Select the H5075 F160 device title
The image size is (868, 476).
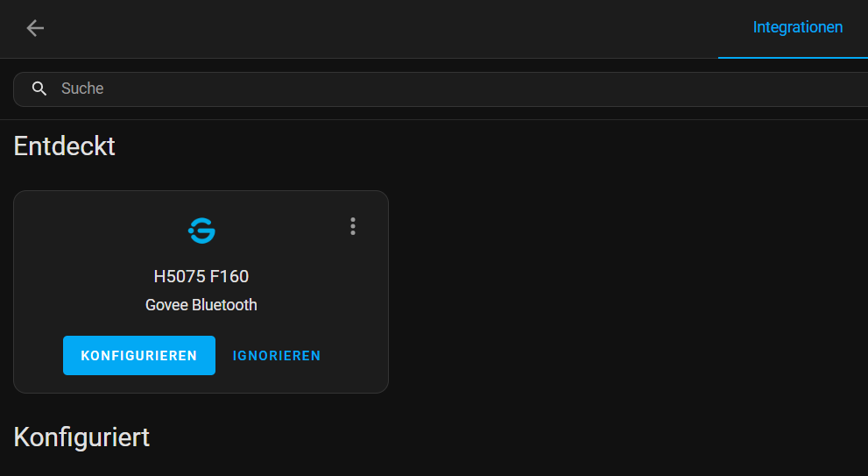(x=201, y=276)
